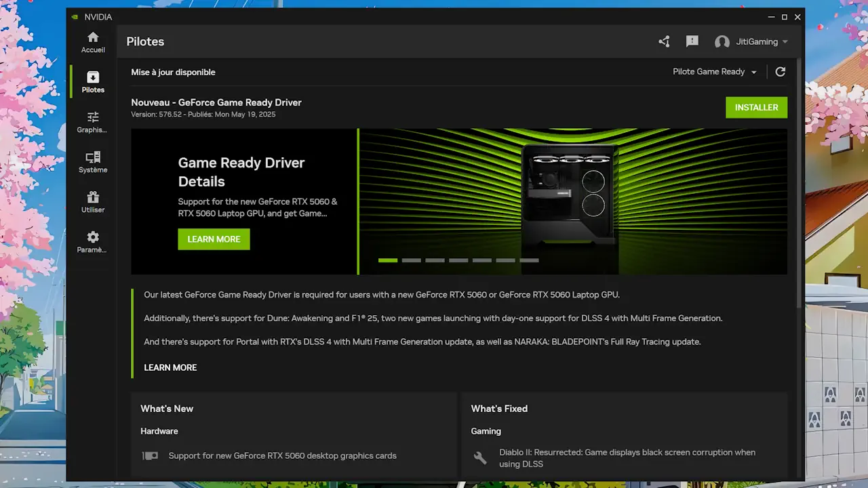Open the Paramètres gear section

click(93, 242)
